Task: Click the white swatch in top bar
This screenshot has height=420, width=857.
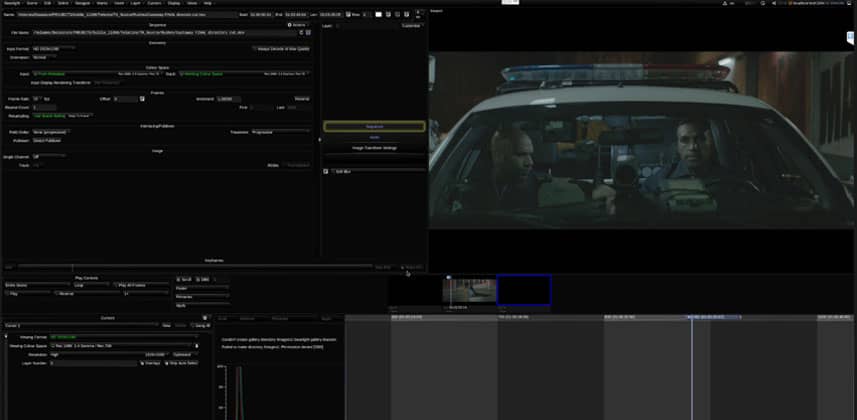Action: 378,15
